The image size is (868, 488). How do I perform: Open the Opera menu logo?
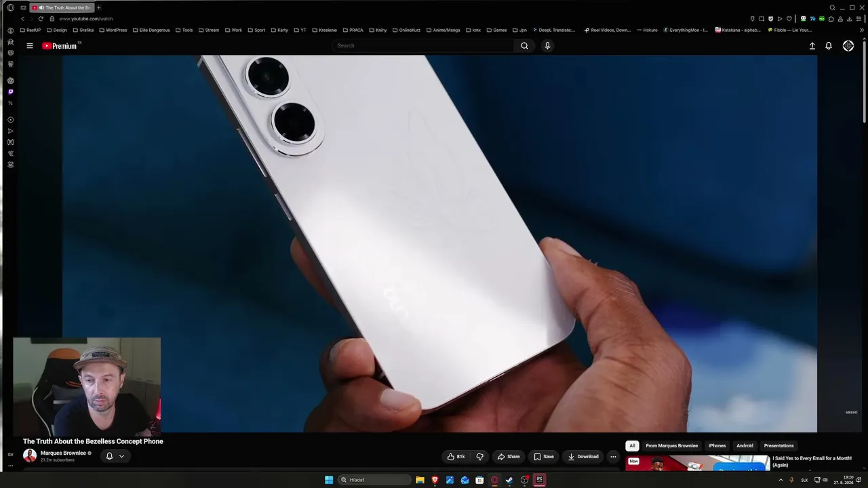(x=10, y=7)
